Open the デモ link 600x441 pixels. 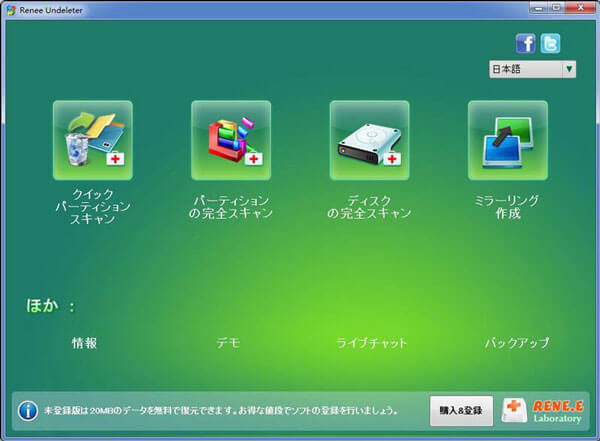click(228, 343)
